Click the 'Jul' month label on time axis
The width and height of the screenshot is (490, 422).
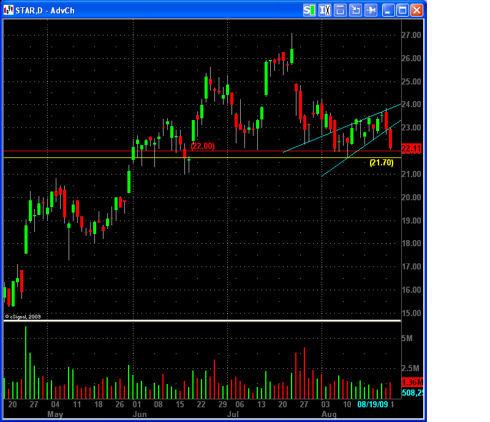(x=233, y=414)
